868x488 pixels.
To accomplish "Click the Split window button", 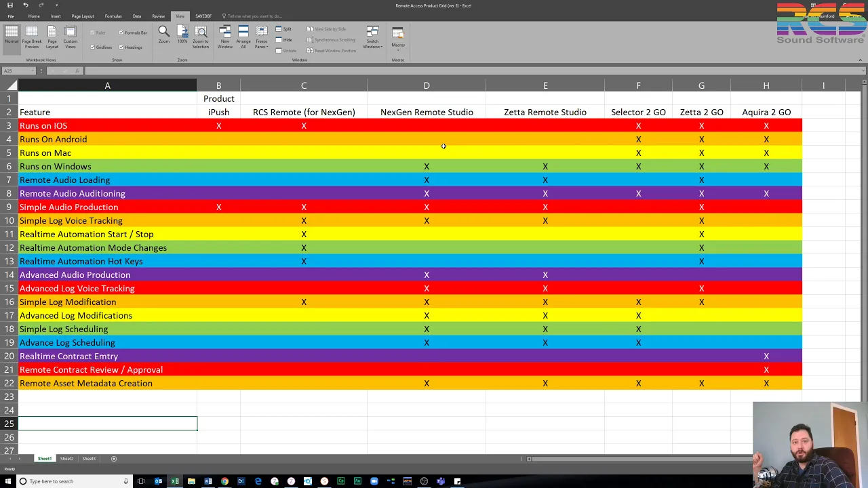I will click(x=283, y=29).
